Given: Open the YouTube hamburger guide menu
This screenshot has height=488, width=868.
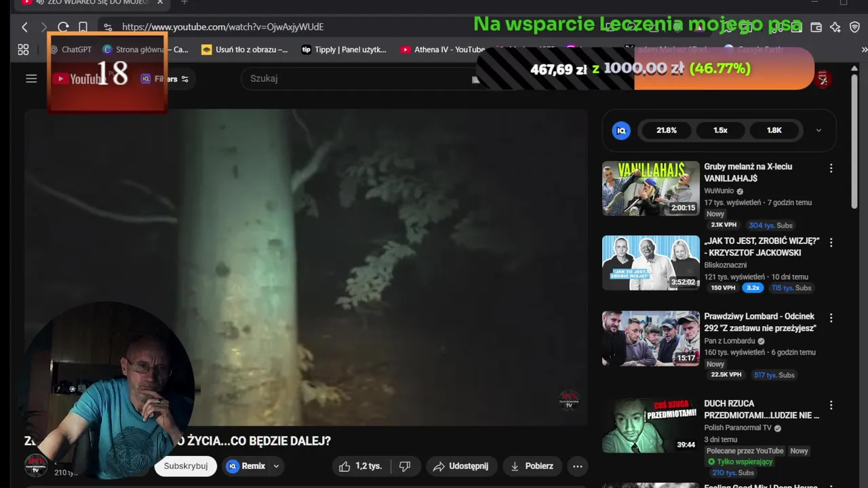Looking at the screenshot, I should [x=31, y=79].
